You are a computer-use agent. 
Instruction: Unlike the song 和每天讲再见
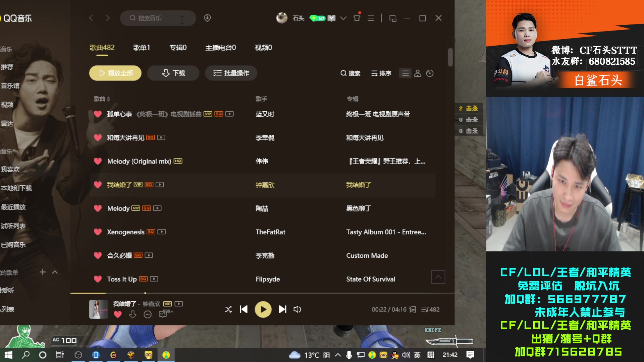[98, 138]
